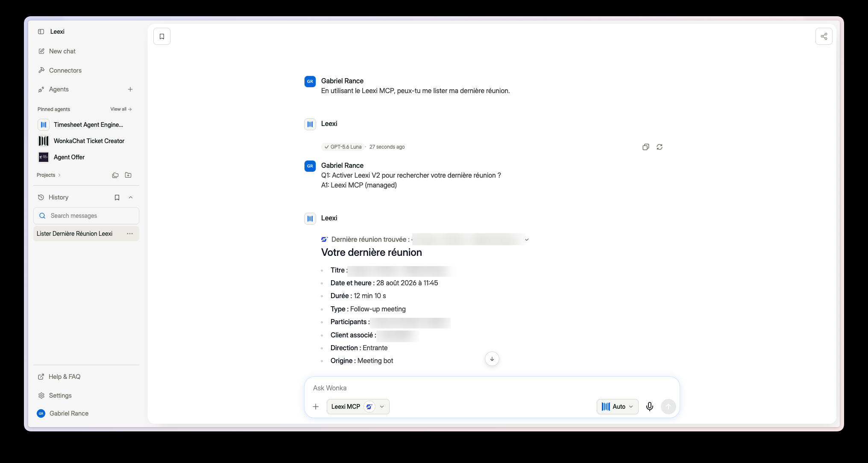This screenshot has height=463, width=868.
Task: Open the Auto model selector
Action: pyautogui.click(x=617, y=407)
